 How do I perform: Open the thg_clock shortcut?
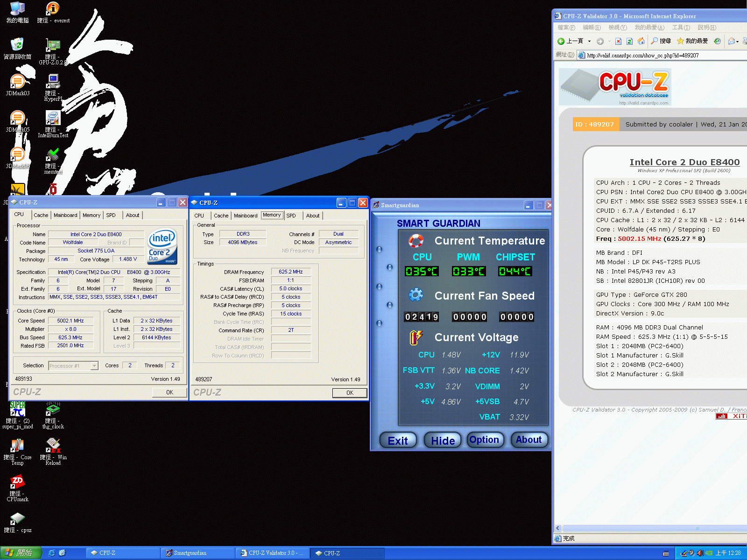coord(53,415)
